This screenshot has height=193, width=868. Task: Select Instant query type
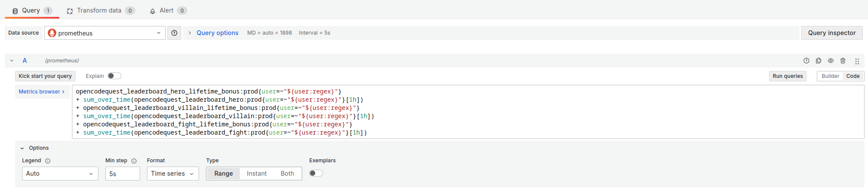pyautogui.click(x=257, y=174)
